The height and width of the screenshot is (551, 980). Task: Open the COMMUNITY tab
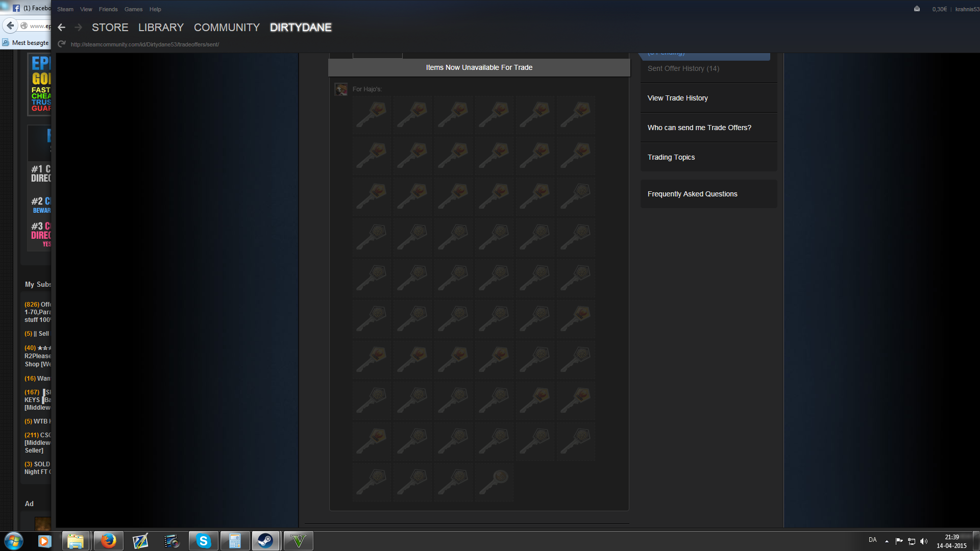(x=227, y=28)
